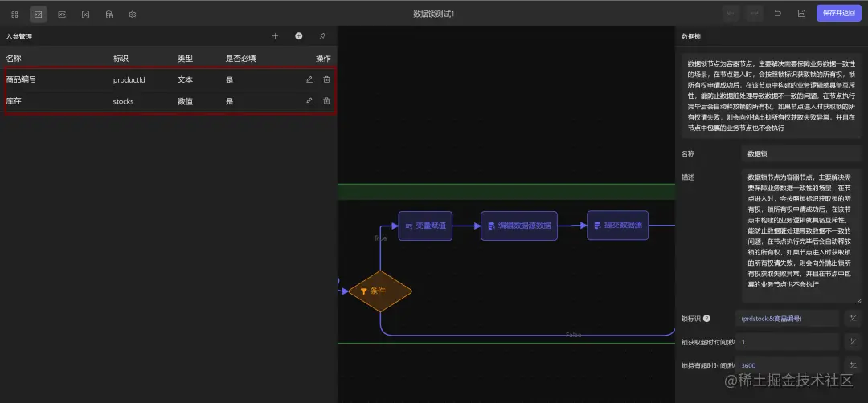Select the 提交数据源 node on canvas

[x=617, y=225]
